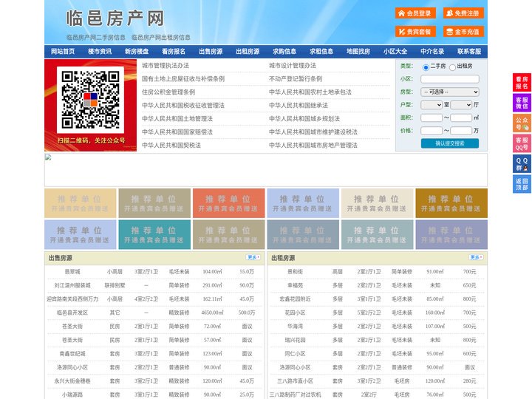Open 中华人民共和国城乡规划法 link
The image size is (532, 399).
(304, 118)
